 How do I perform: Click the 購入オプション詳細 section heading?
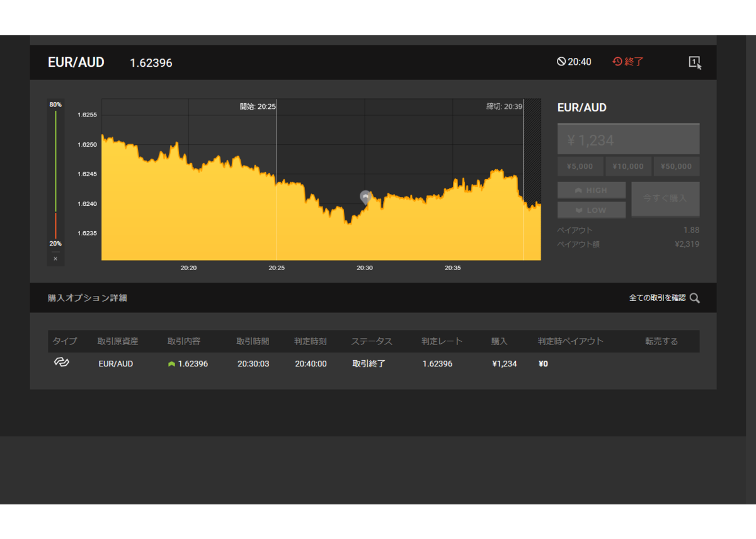coord(88,298)
